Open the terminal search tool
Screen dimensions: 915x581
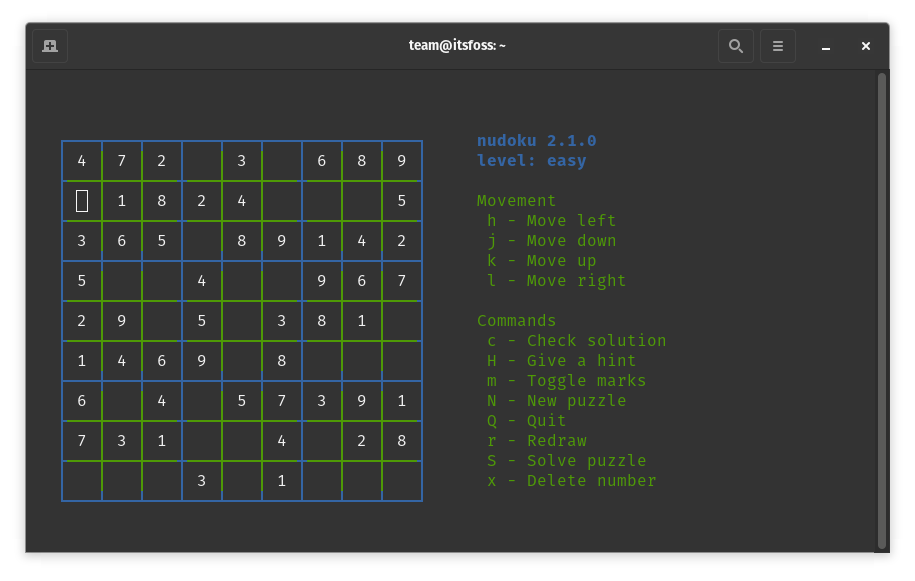click(x=736, y=45)
